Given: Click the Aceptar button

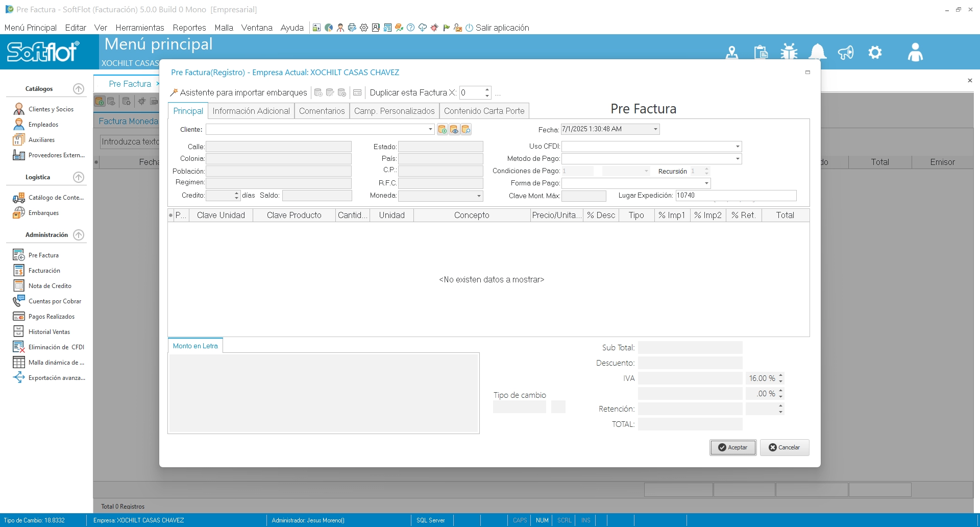Looking at the screenshot, I should 733,447.
